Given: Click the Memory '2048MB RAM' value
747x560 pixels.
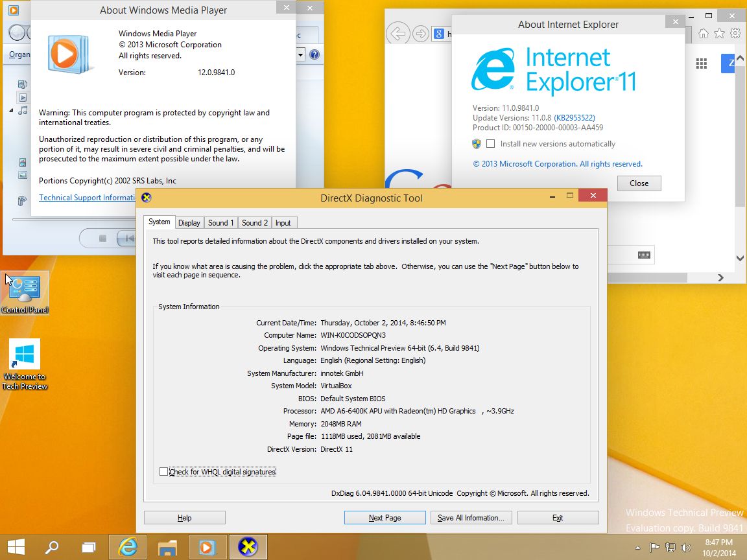Looking at the screenshot, I should (x=341, y=424).
